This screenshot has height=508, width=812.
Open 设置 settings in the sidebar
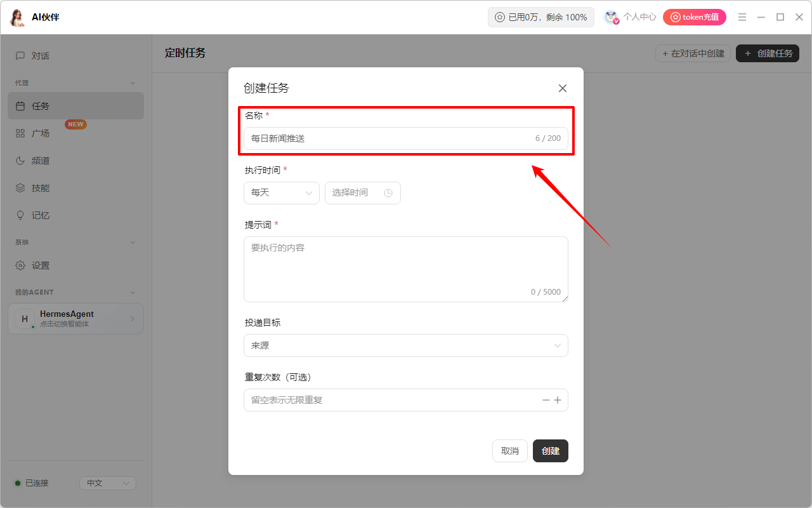pos(75,265)
